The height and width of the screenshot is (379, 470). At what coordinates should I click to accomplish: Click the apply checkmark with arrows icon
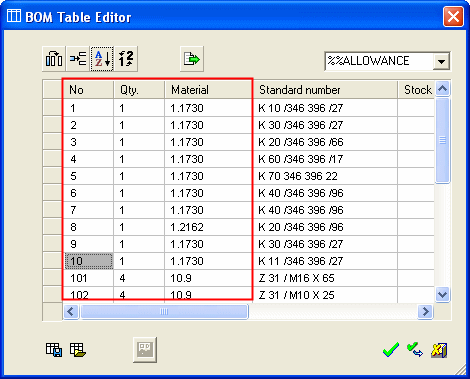tap(415, 350)
